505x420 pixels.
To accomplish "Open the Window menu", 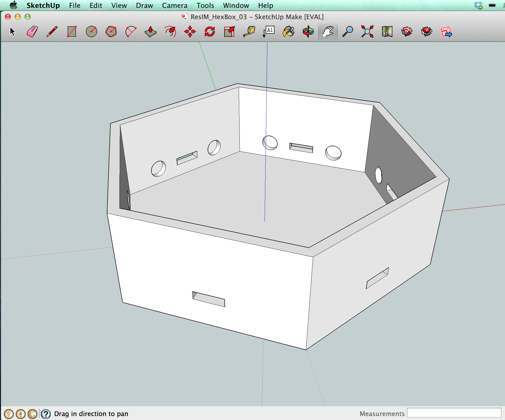I will click(236, 5).
